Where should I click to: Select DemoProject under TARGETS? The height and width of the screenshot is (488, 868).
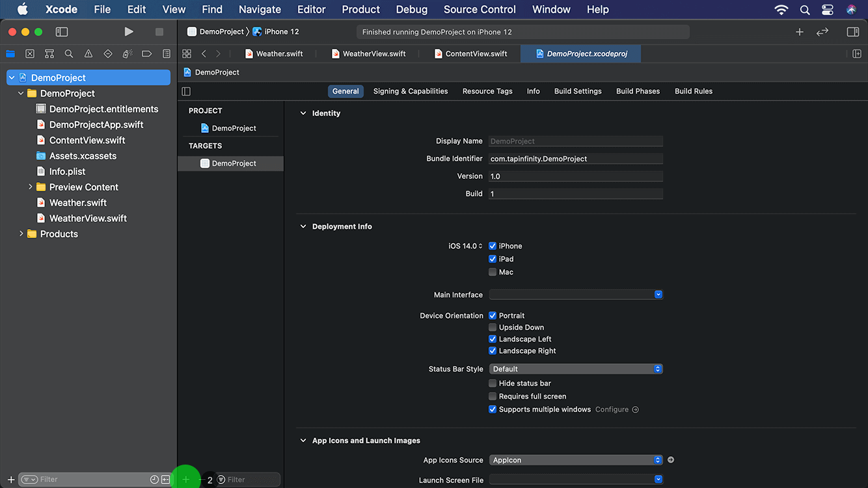point(230,163)
